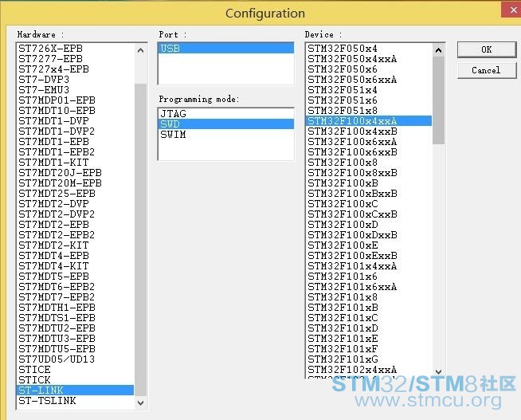Screen dimensions: 521x420
Task: Select STICE hardware
Action: pyautogui.click(x=75, y=370)
